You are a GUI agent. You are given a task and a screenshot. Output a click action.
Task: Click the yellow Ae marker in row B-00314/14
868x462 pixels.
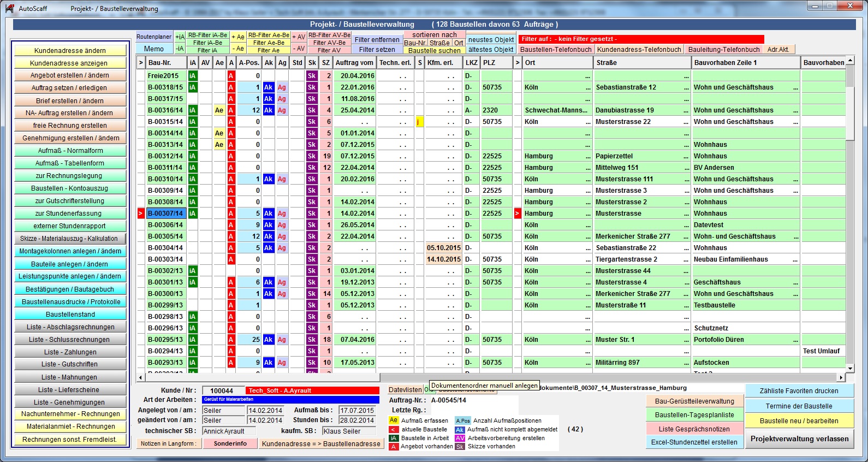coord(219,133)
